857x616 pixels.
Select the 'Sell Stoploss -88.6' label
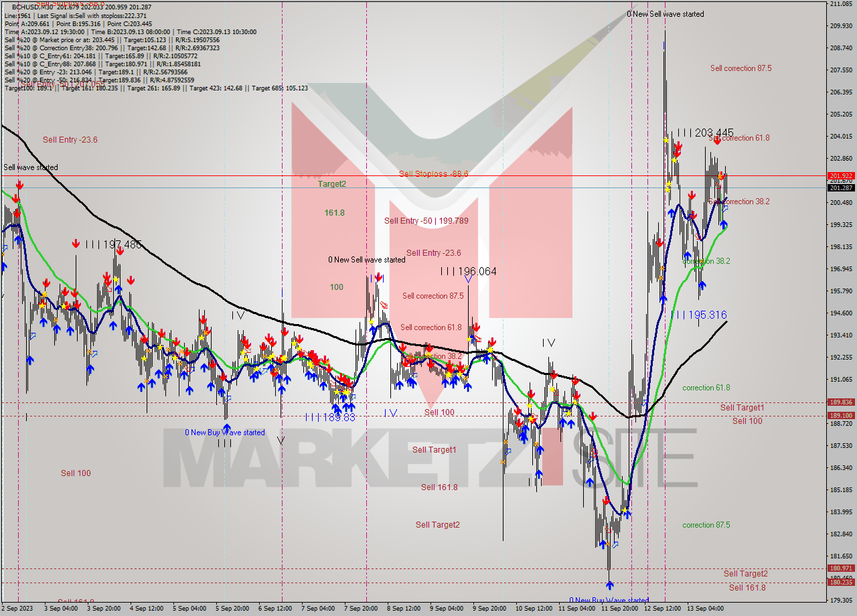click(x=433, y=173)
